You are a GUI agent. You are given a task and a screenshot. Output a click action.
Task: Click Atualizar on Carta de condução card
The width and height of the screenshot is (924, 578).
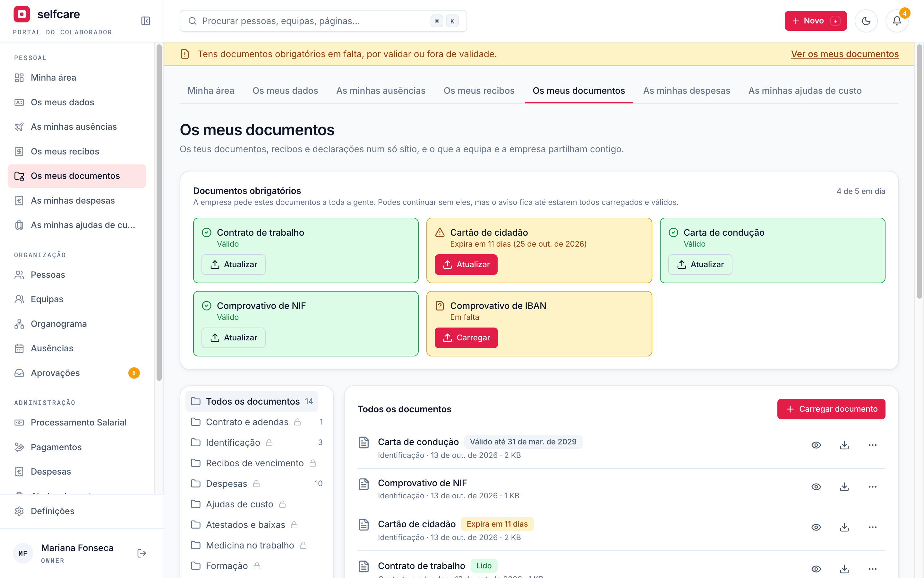pos(700,265)
